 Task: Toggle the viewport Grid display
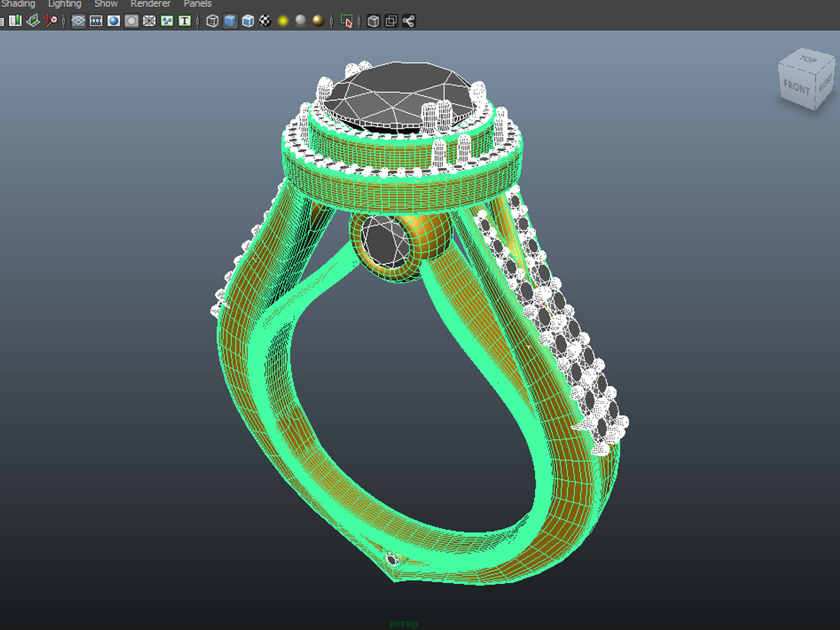pyautogui.click(x=78, y=21)
